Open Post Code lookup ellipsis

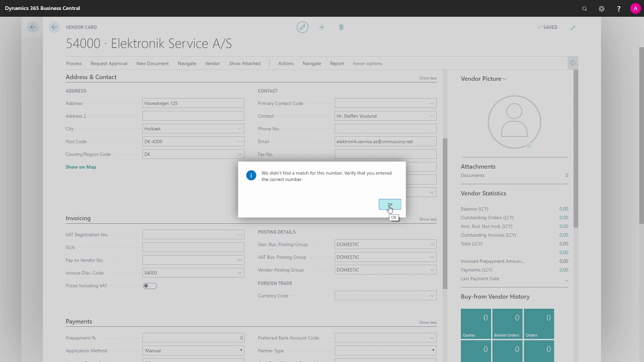point(239,141)
